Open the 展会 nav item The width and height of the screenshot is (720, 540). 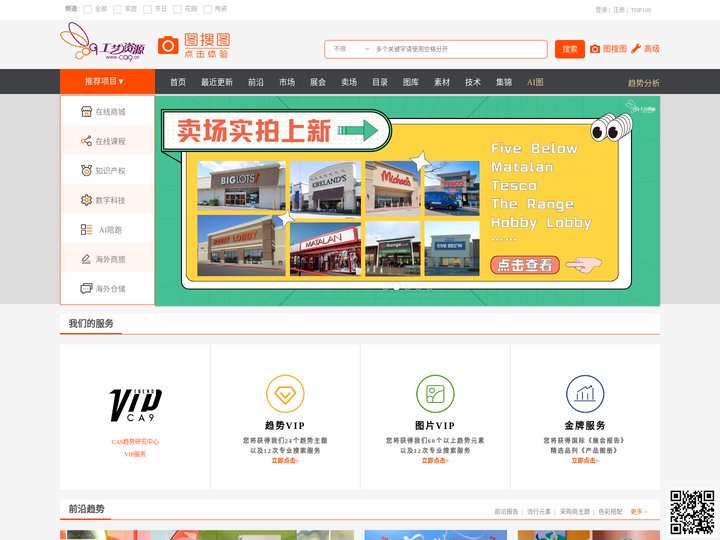pyautogui.click(x=318, y=82)
